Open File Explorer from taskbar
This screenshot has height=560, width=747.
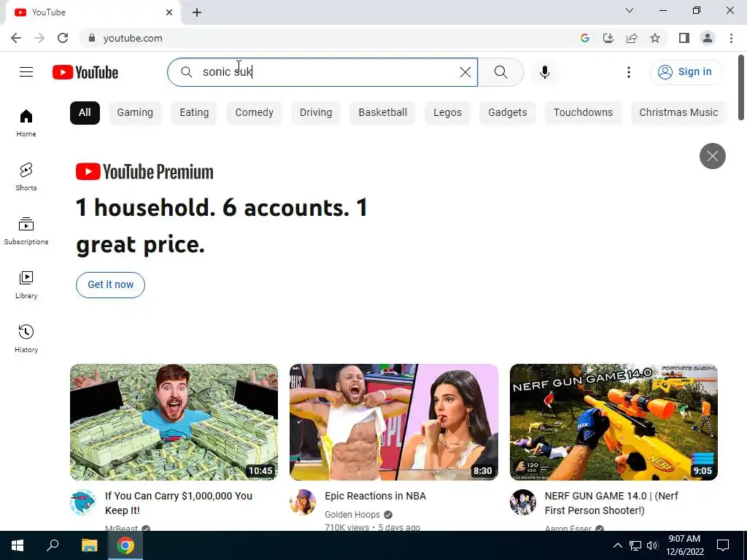pos(89,545)
